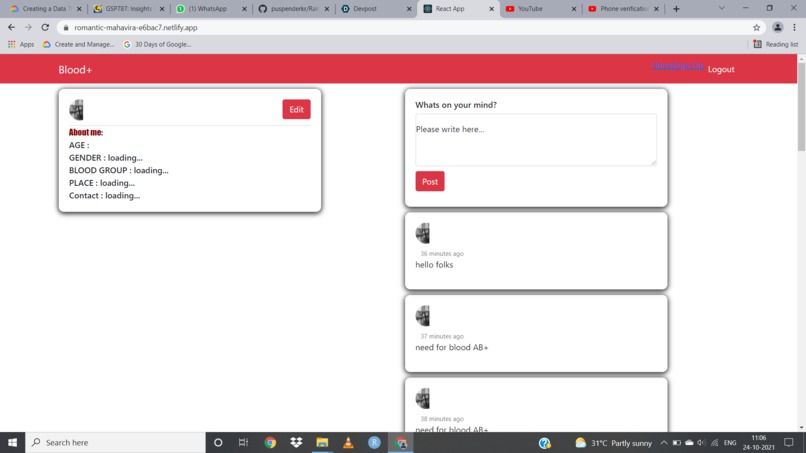The image size is (806, 453).
Task: Click the browser forward arrow
Action: point(28,27)
